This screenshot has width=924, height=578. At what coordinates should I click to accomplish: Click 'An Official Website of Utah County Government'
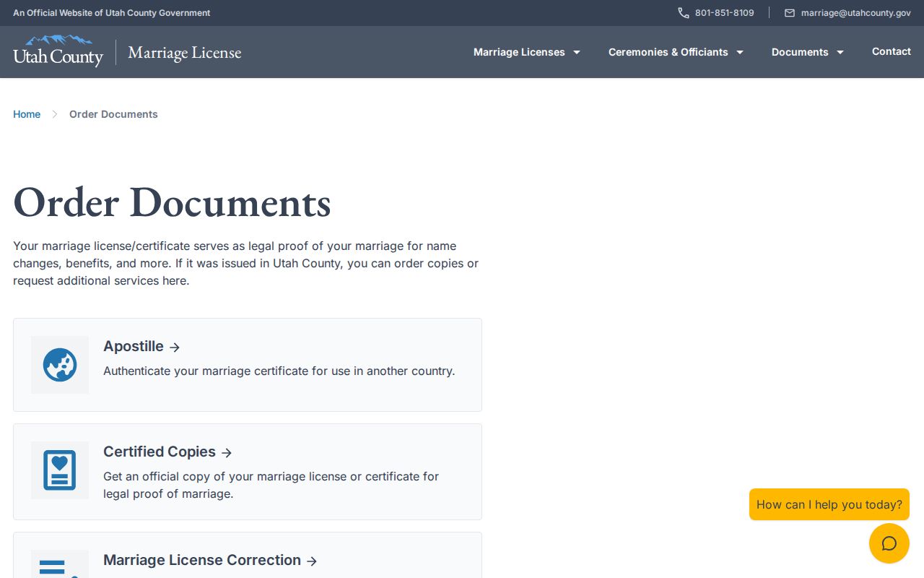click(x=112, y=13)
